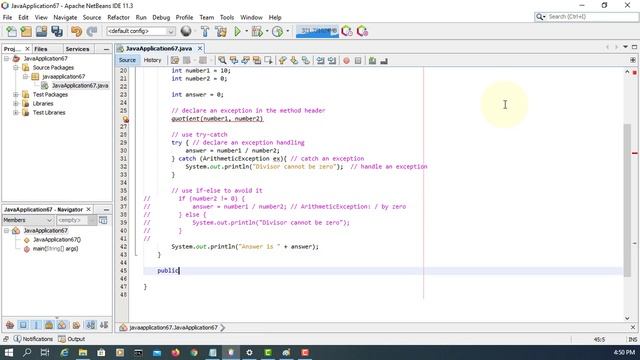Viewport: 640px width, 360px height.
Task: Toggle Show Inherited Members in Navigator filters
Action: pos(10,325)
